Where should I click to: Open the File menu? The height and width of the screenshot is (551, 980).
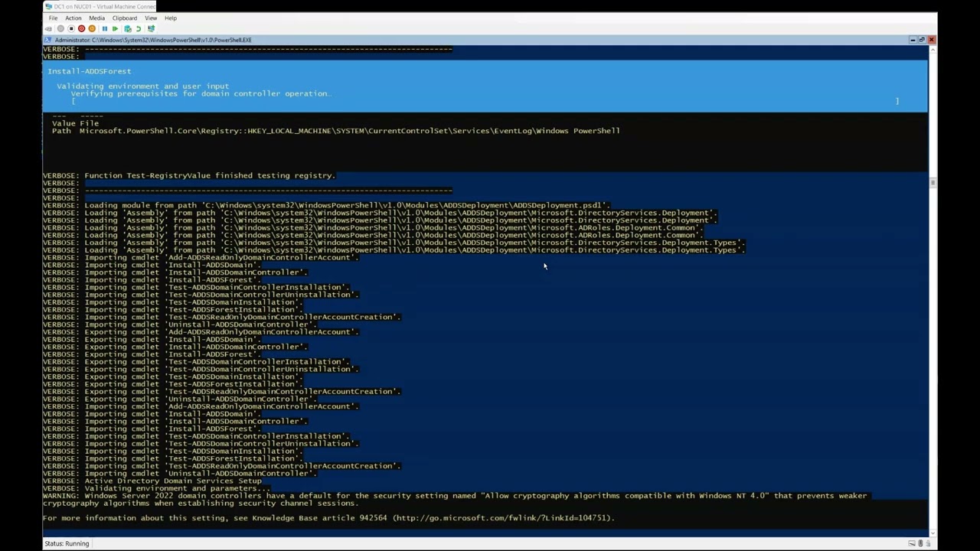tap(53, 18)
